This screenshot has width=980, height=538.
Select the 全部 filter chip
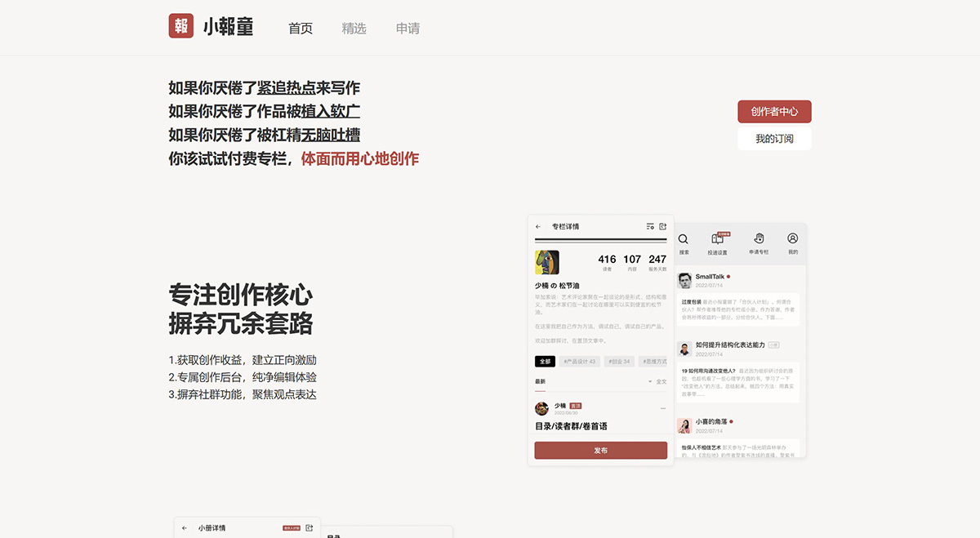pos(546,361)
